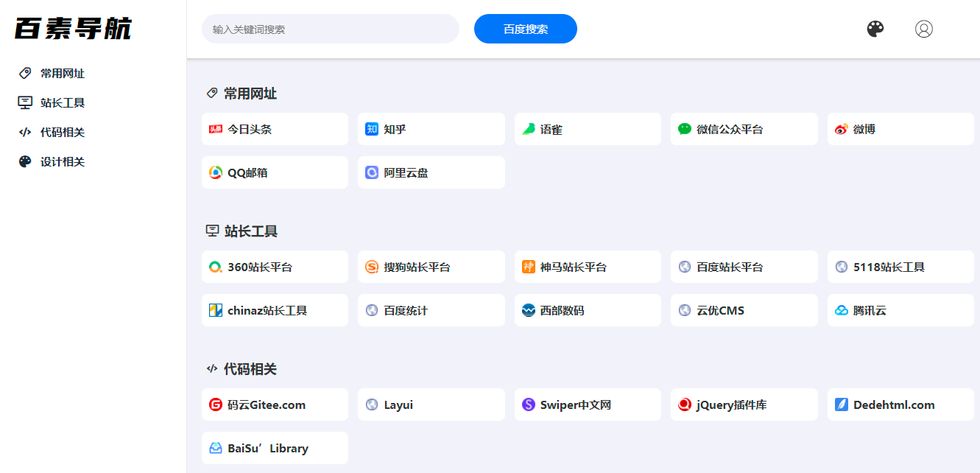Click the Tencent Cloud icon
Image resolution: width=980 pixels, height=473 pixels.
(x=841, y=311)
